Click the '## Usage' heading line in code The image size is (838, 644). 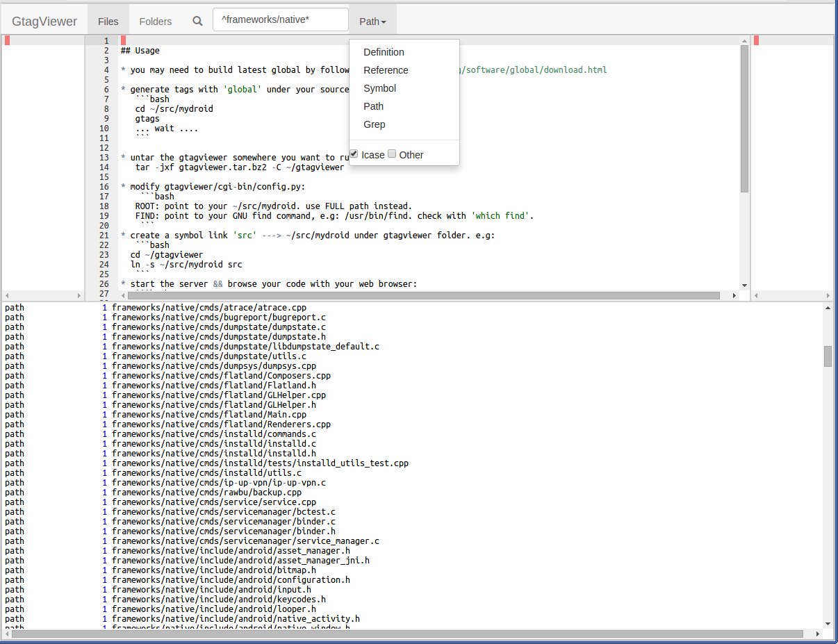coord(140,50)
